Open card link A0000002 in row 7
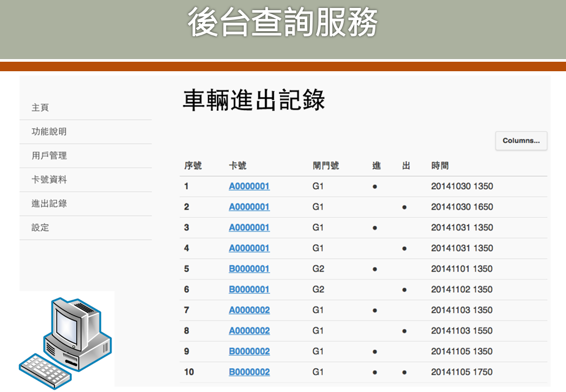566x392 pixels. [x=249, y=310]
